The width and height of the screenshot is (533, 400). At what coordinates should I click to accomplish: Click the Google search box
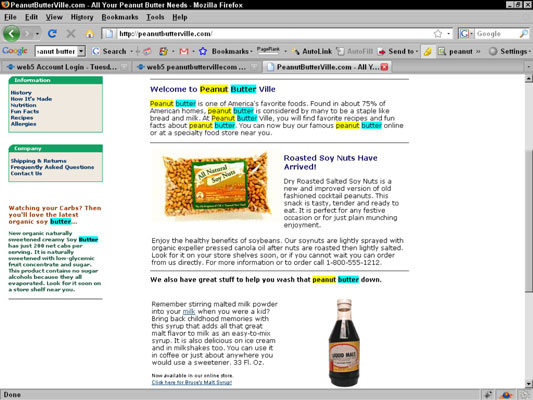click(497, 34)
